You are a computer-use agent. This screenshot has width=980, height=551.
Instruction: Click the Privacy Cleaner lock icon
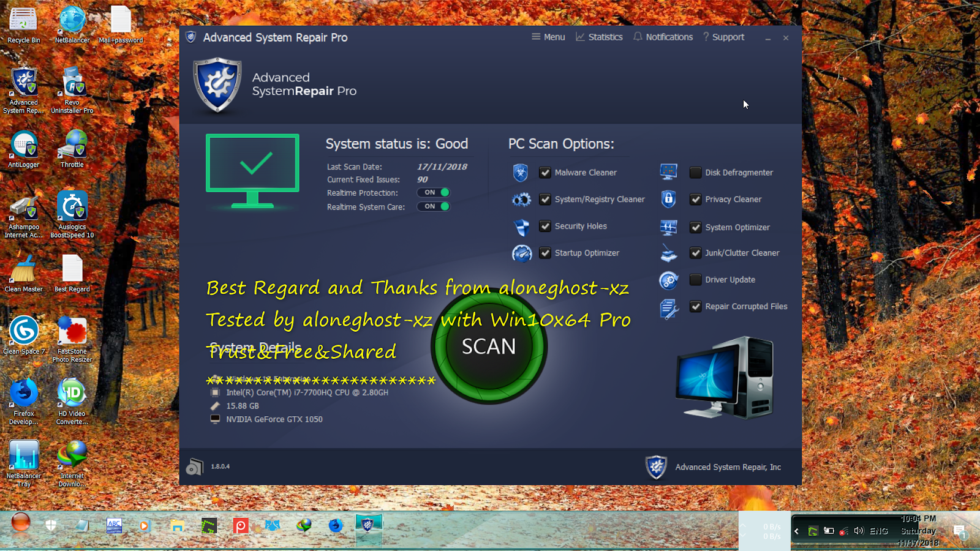[x=668, y=199]
